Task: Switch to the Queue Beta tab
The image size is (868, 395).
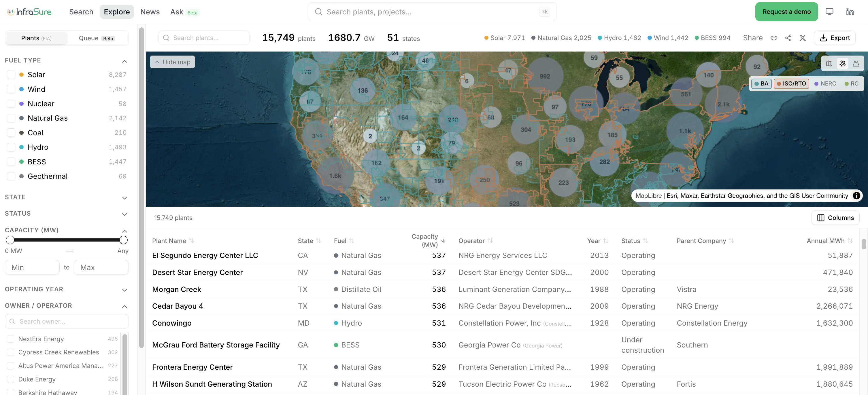Action: (97, 38)
